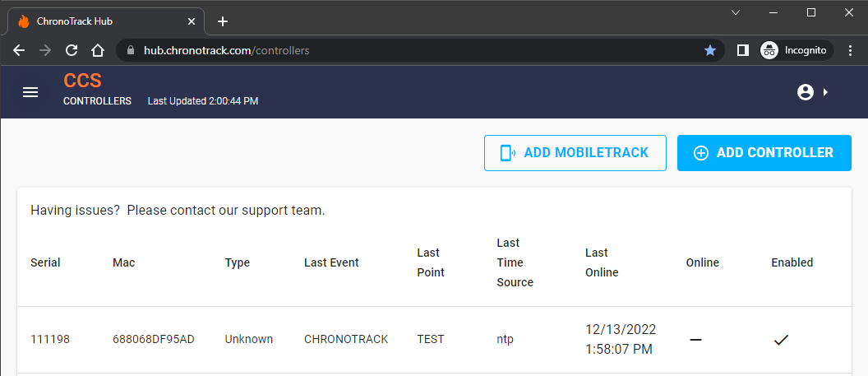This screenshot has height=376, width=868.
Task: Sort by the Online column header
Action: click(x=703, y=262)
